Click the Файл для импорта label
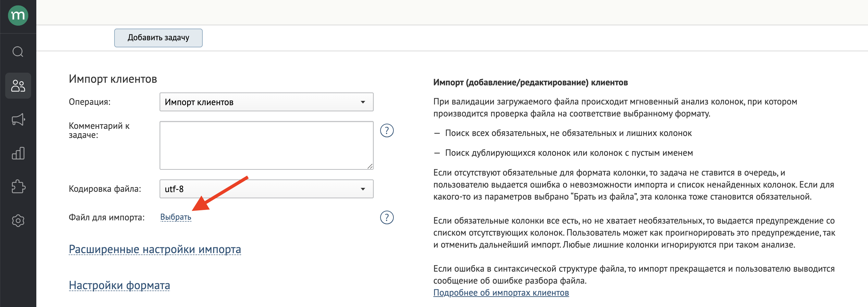This screenshot has height=307, width=868. click(x=106, y=218)
